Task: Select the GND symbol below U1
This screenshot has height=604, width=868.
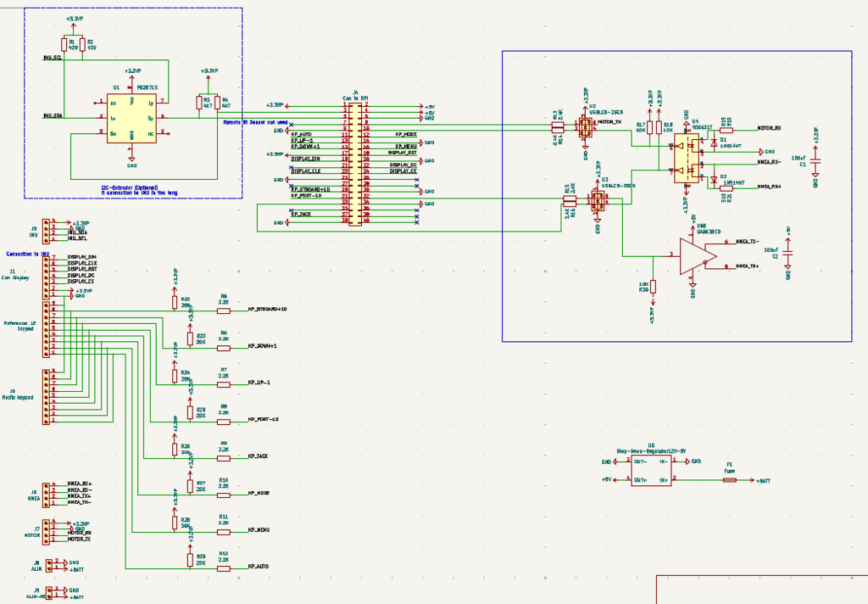Action: point(131,157)
